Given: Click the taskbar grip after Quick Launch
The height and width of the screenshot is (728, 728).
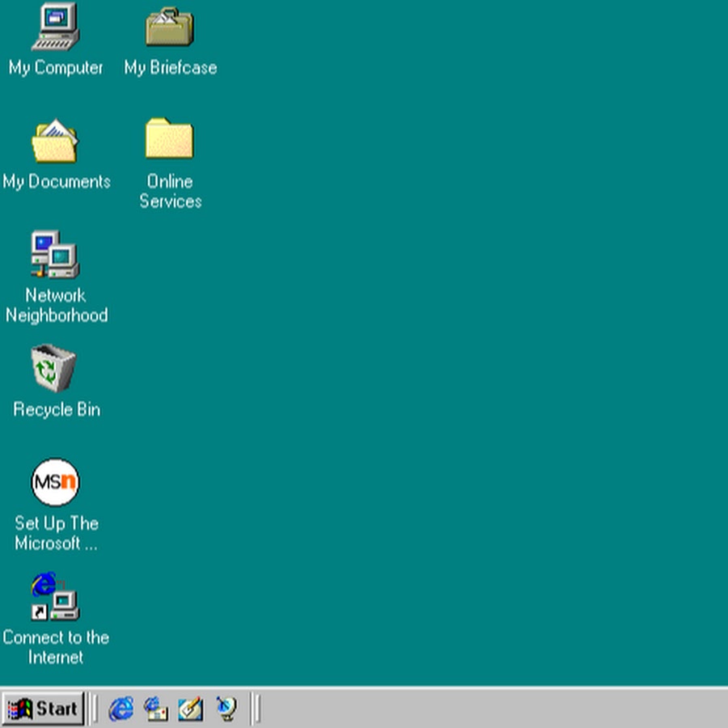Looking at the screenshot, I should pyautogui.click(x=256, y=709).
